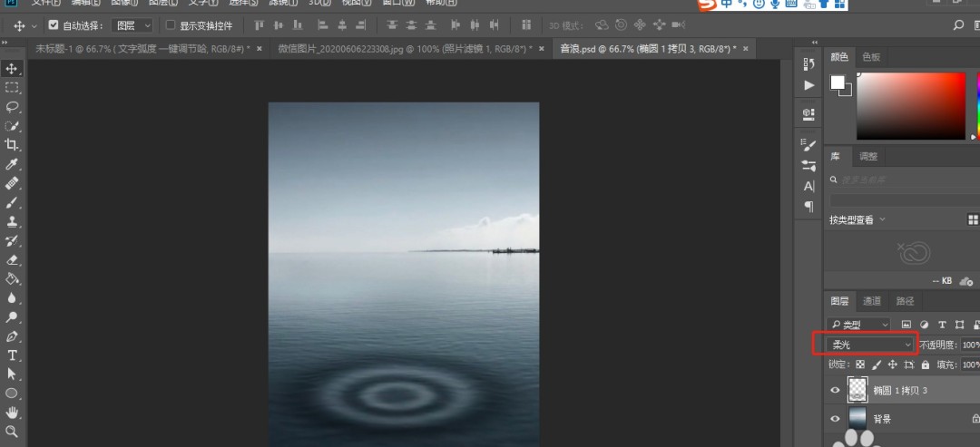Open the 调整 panel tab
The width and height of the screenshot is (980, 447).
868,156
